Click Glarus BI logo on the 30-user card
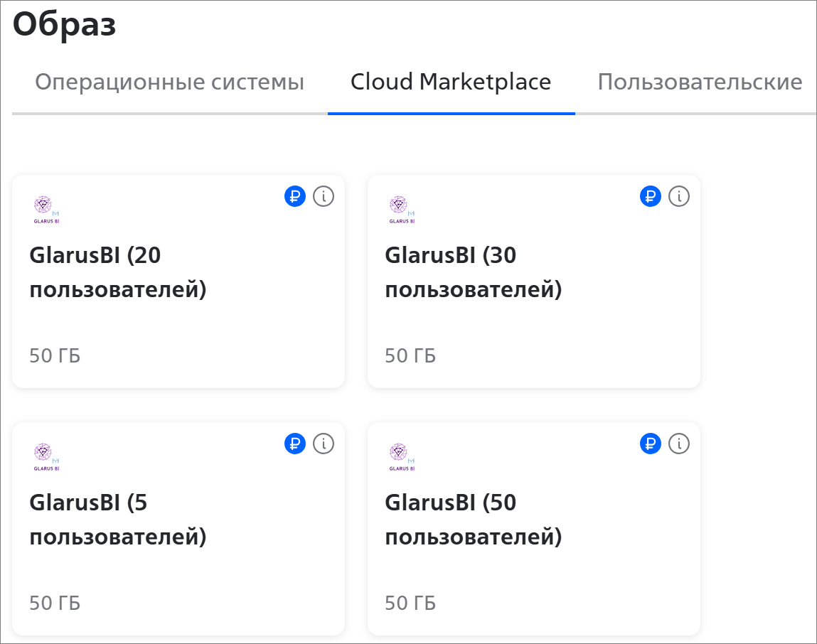The image size is (817, 644). tap(402, 210)
